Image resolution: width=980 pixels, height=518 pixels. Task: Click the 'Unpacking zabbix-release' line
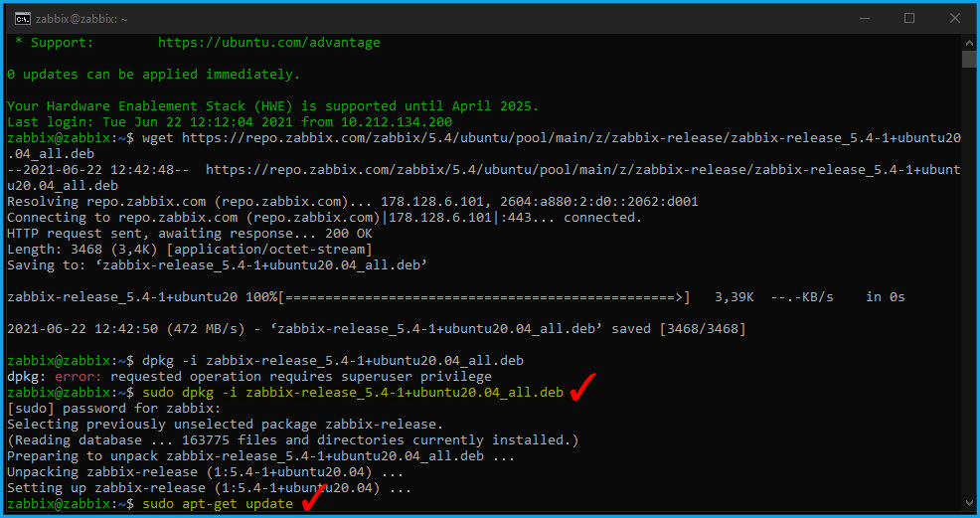(x=205, y=472)
